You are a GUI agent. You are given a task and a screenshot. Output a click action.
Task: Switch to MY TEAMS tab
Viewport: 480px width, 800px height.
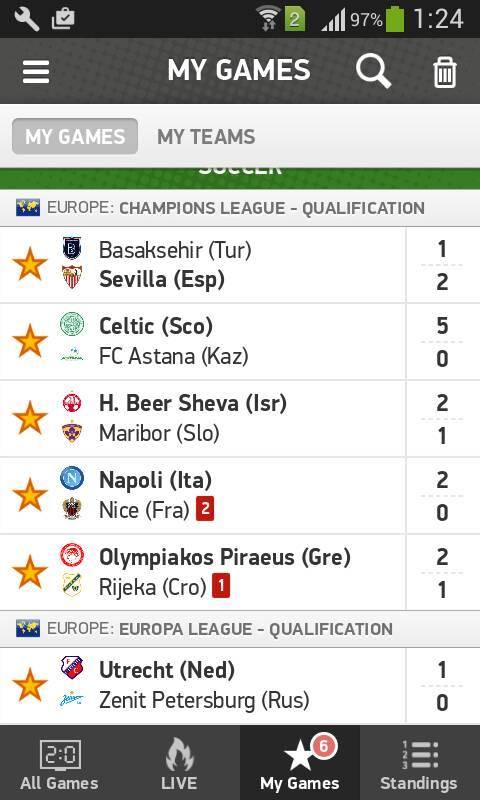[x=206, y=137]
